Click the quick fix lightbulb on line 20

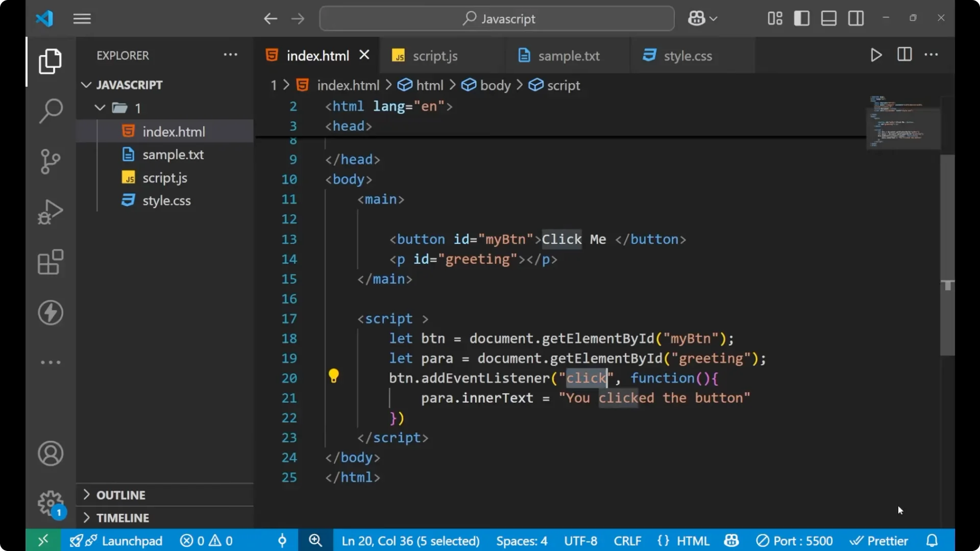point(334,376)
